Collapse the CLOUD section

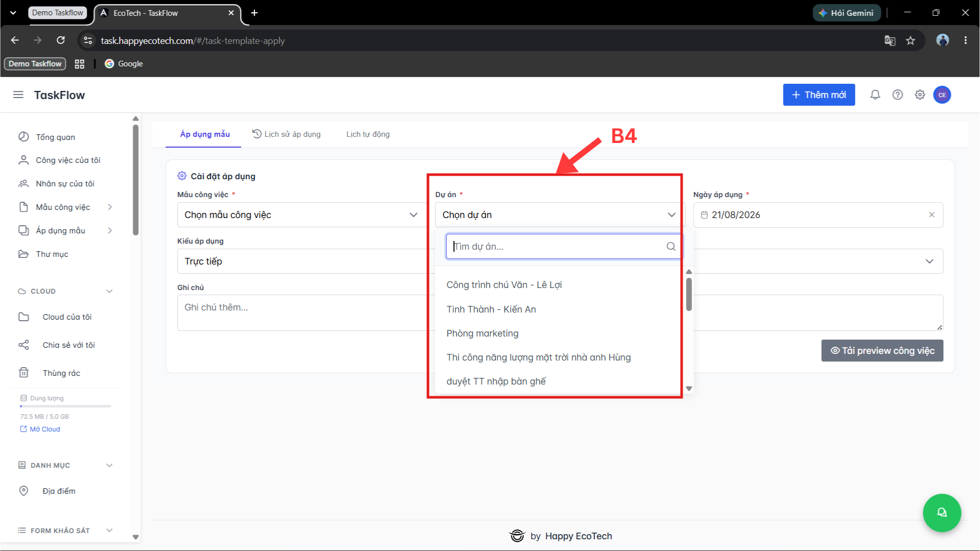coord(109,292)
